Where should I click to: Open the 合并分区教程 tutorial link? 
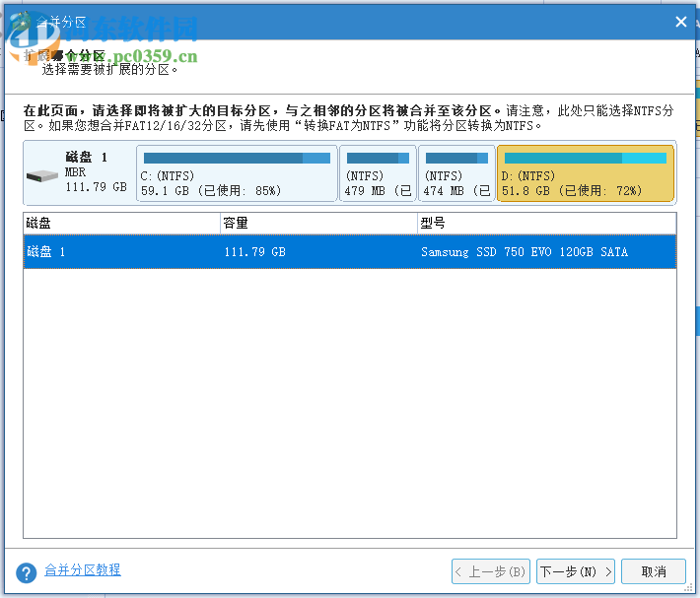(x=83, y=569)
